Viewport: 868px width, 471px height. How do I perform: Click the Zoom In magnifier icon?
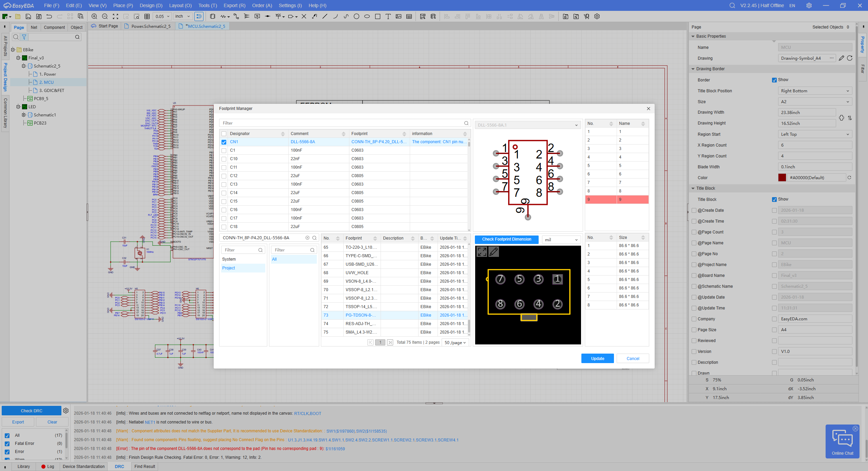[x=94, y=16]
